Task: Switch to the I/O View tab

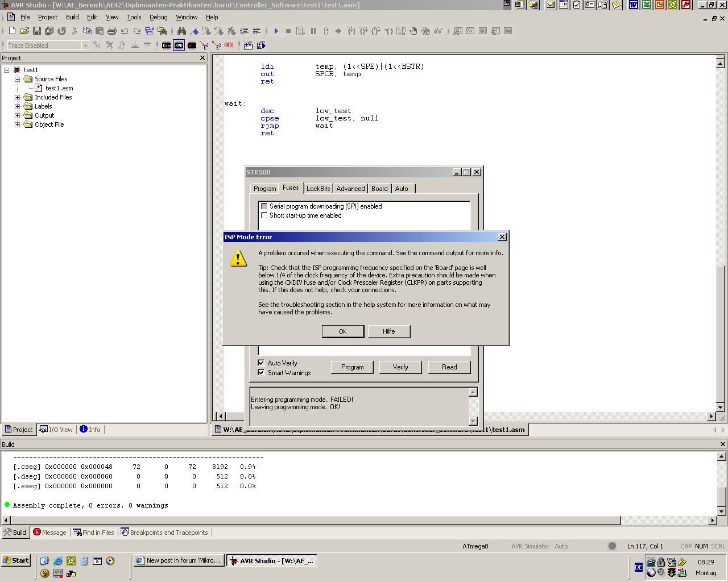Action: pyautogui.click(x=56, y=430)
